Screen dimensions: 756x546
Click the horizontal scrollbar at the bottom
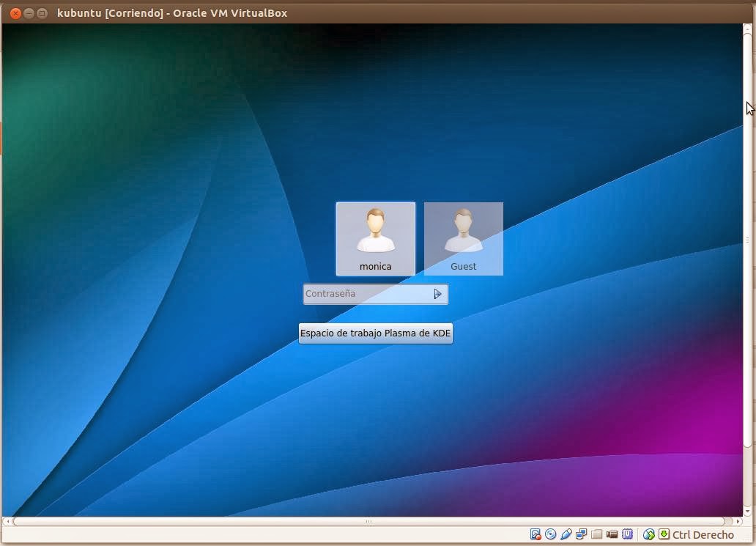366,520
